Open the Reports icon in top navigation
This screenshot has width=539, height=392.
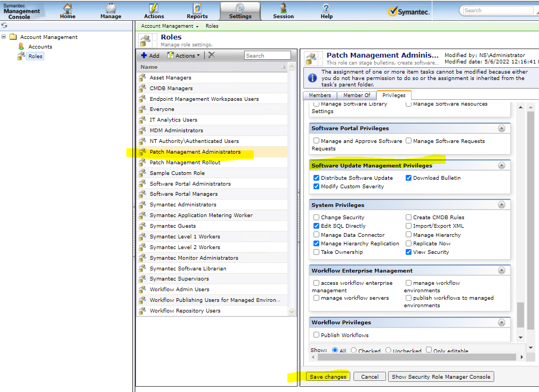pyautogui.click(x=197, y=9)
